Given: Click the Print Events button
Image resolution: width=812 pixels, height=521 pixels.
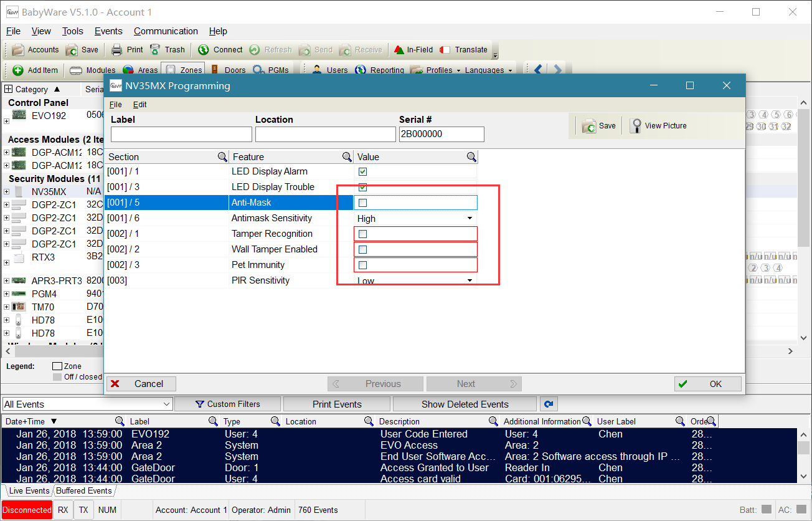Looking at the screenshot, I should point(337,404).
